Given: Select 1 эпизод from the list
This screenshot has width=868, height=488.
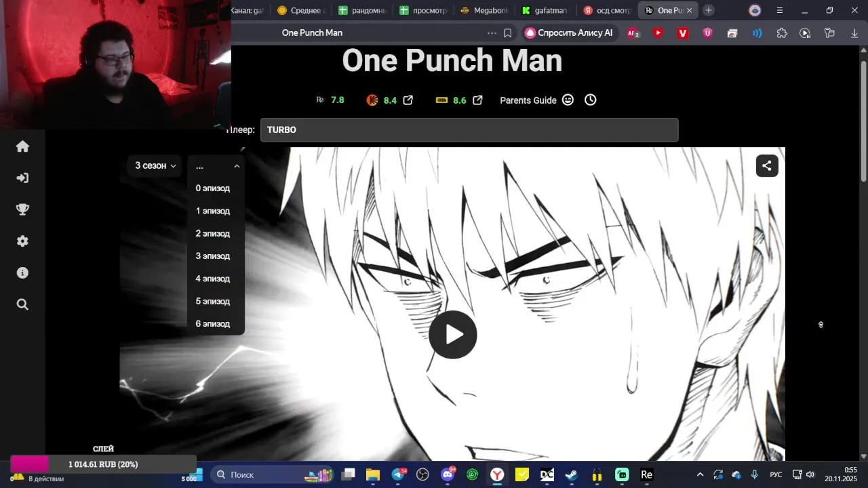Looking at the screenshot, I should (213, 211).
